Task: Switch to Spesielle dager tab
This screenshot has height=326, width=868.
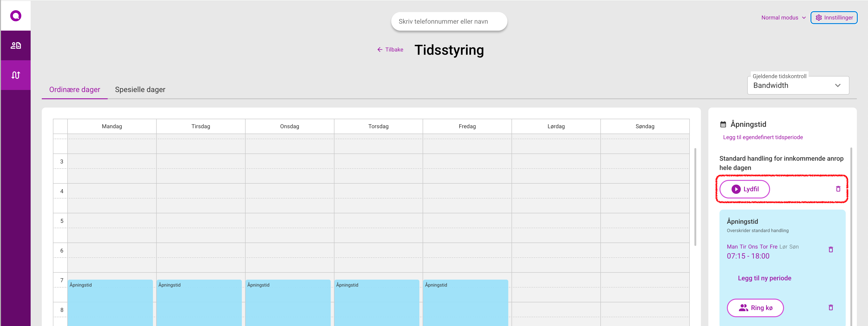Action: [140, 89]
